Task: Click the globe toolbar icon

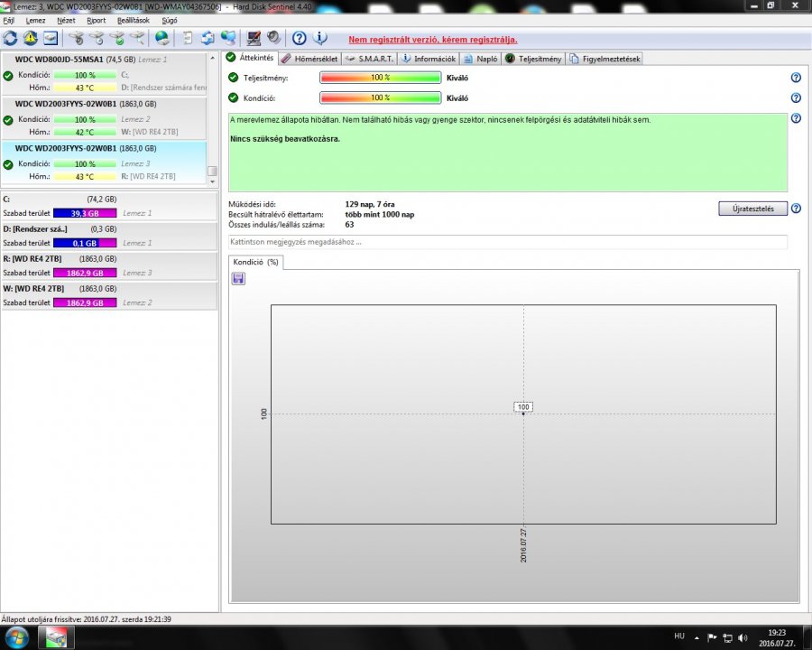Action: tap(162, 38)
